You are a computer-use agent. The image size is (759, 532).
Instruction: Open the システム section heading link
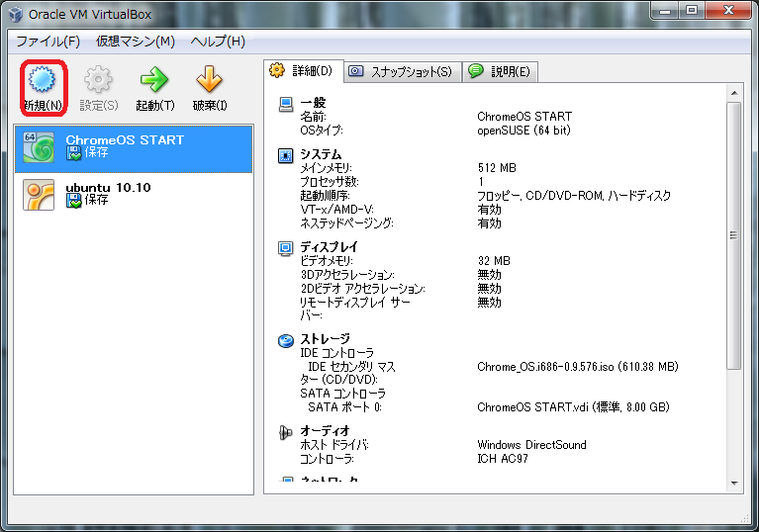[x=321, y=154]
